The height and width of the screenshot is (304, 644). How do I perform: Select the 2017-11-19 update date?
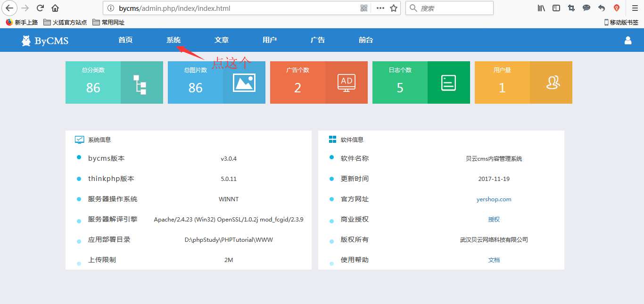[494, 179]
